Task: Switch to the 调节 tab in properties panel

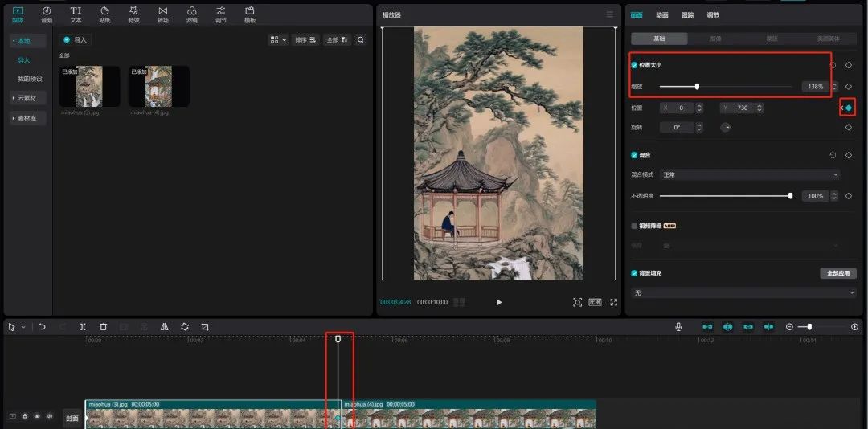Action: pyautogui.click(x=713, y=15)
